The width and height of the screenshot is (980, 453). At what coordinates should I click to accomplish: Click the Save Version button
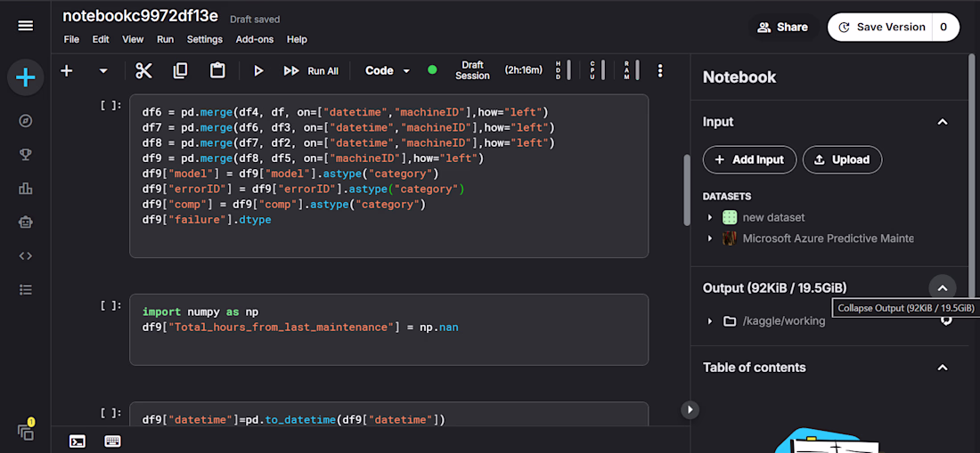point(881,28)
